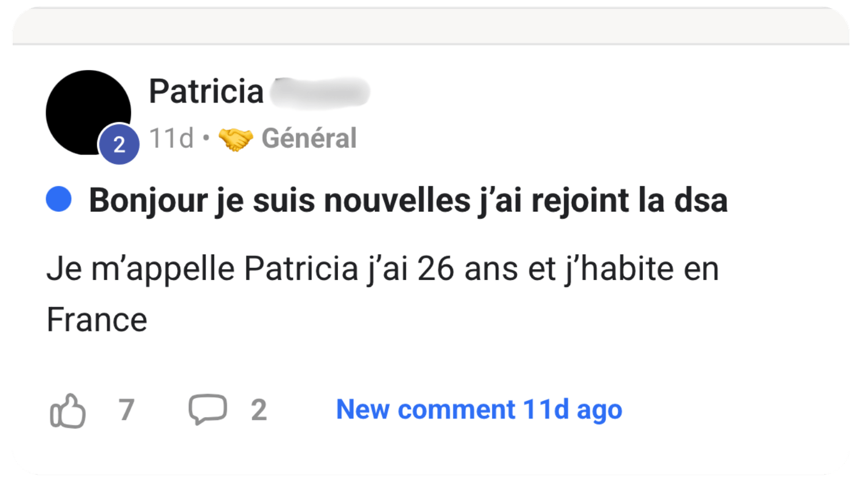868x485 pixels.
Task: Jump to New comment 11d ago
Action: coord(479,410)
